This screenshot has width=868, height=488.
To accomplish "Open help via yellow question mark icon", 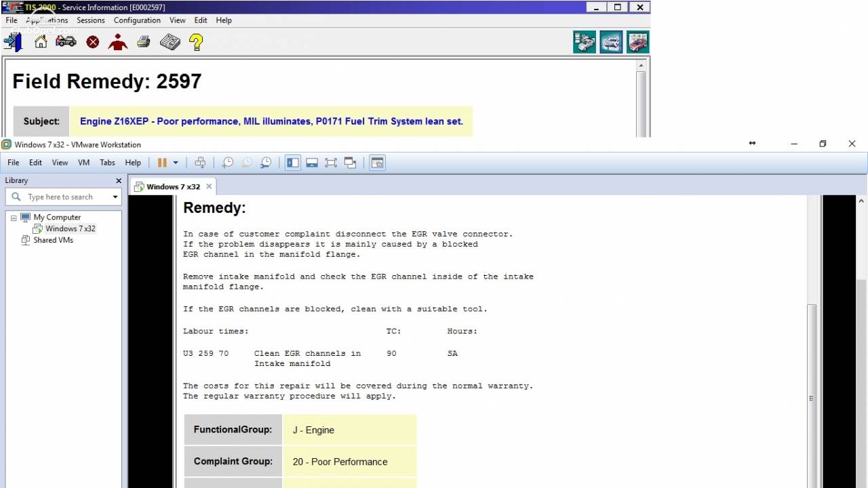I will click(x=196, y=42).
